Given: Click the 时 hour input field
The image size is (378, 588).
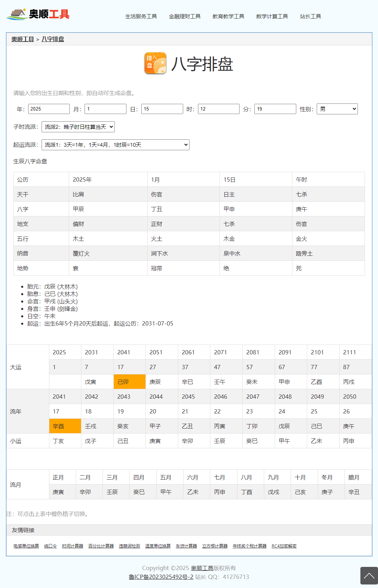Looking at the screenshot, I should (218, 109).
